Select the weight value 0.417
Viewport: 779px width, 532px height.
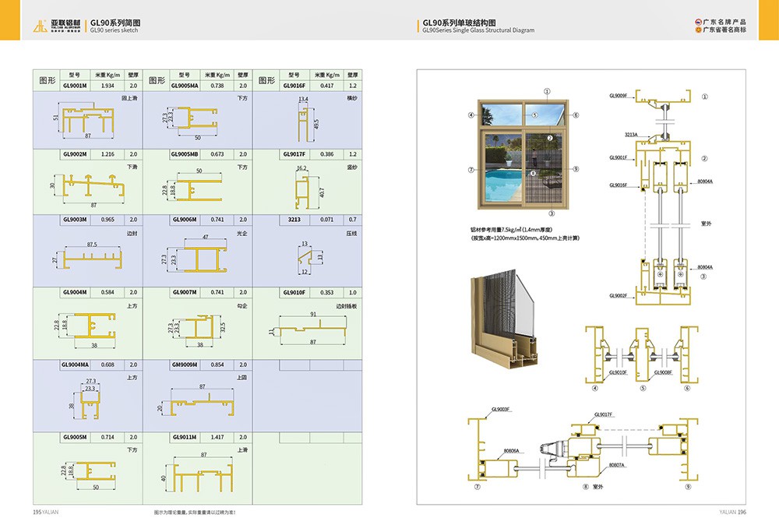[x=327, y=86]
